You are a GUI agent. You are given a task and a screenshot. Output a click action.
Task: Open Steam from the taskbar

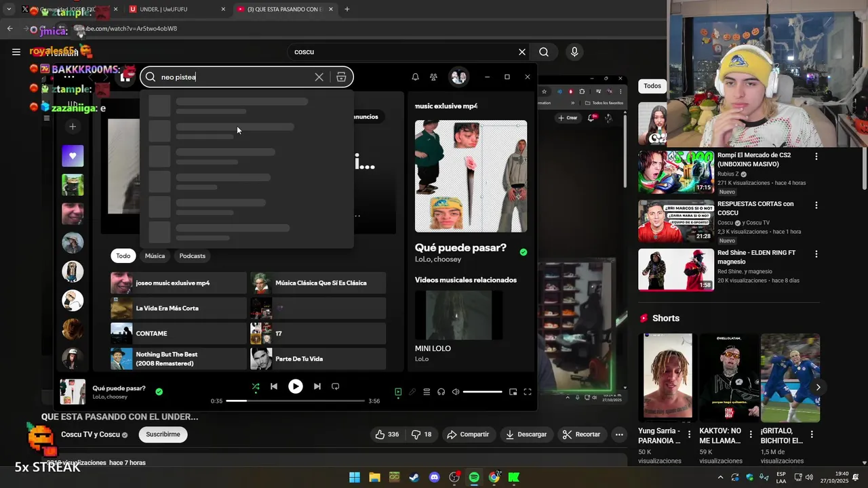[414, 477]
